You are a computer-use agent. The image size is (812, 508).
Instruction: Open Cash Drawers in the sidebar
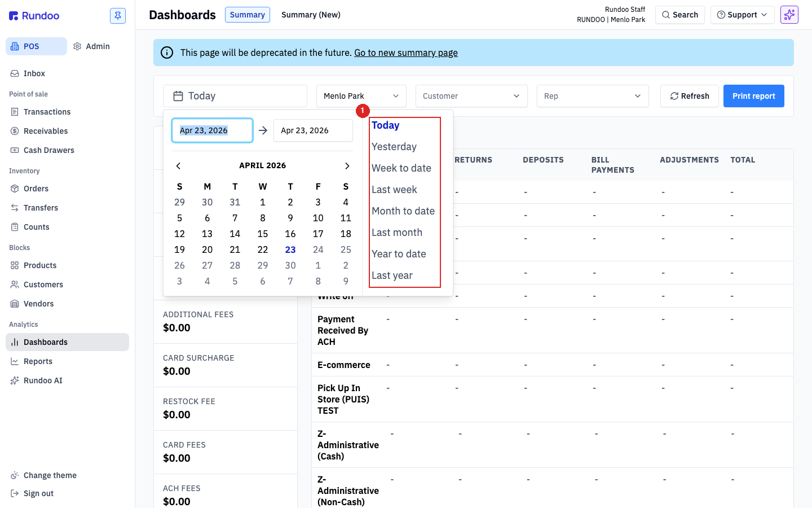pos(68,150)
